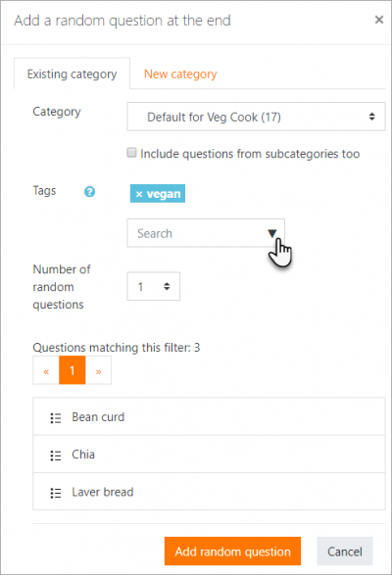
Task: Go to next page of matching questions
Action: (x=98, y=370)
